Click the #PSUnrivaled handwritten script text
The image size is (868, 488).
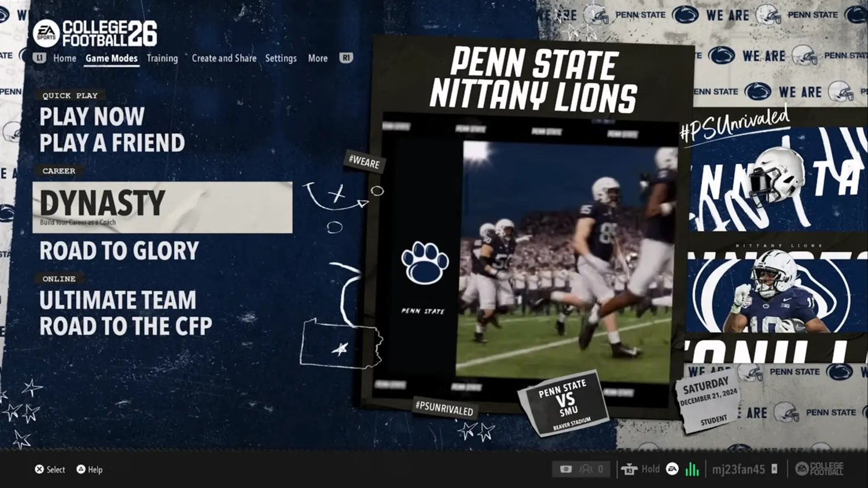735,124
